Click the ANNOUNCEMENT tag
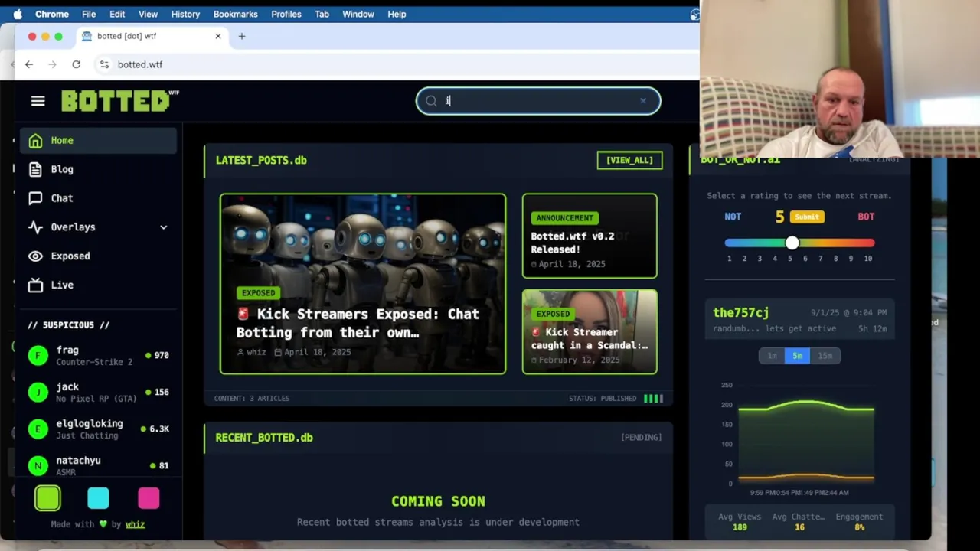Viewport: 980px width, 551px height. click(x=565, y=218)
